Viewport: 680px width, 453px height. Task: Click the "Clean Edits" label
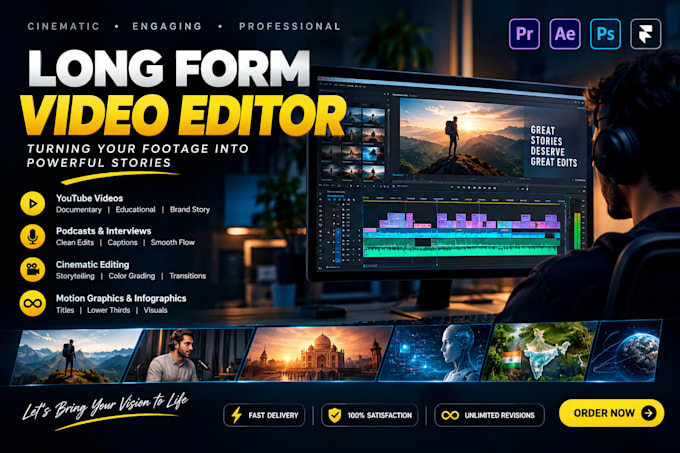point(75,243)
